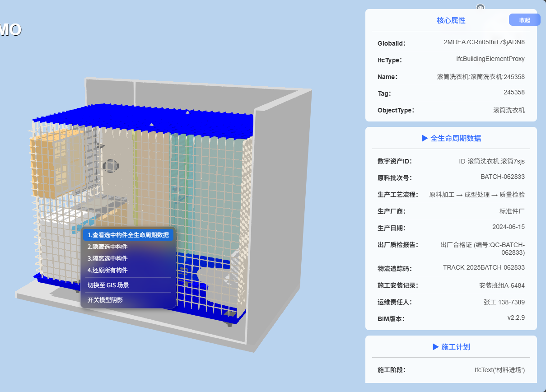Choose 隔离选中构件 from the context menu
546x392 pixels.
[107, 258]
